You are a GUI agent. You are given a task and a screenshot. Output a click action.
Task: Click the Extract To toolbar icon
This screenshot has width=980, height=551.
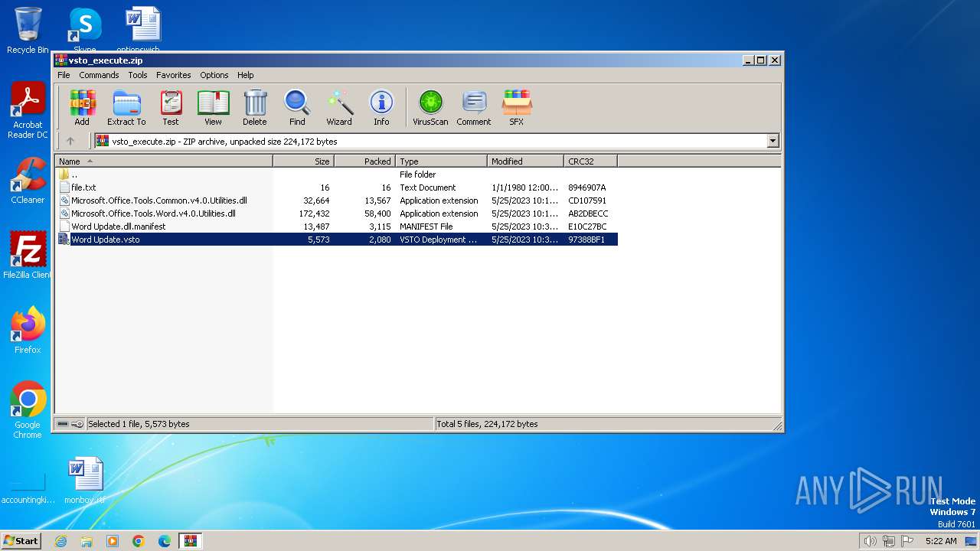(126, 107)
